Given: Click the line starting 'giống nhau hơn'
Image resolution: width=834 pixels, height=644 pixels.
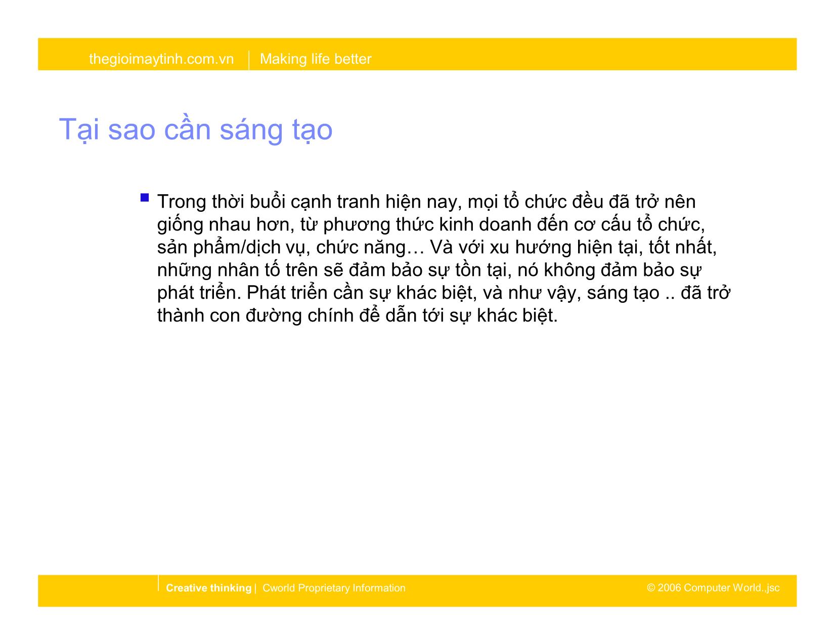Looking at the screenshot, I should coord(431,224).
